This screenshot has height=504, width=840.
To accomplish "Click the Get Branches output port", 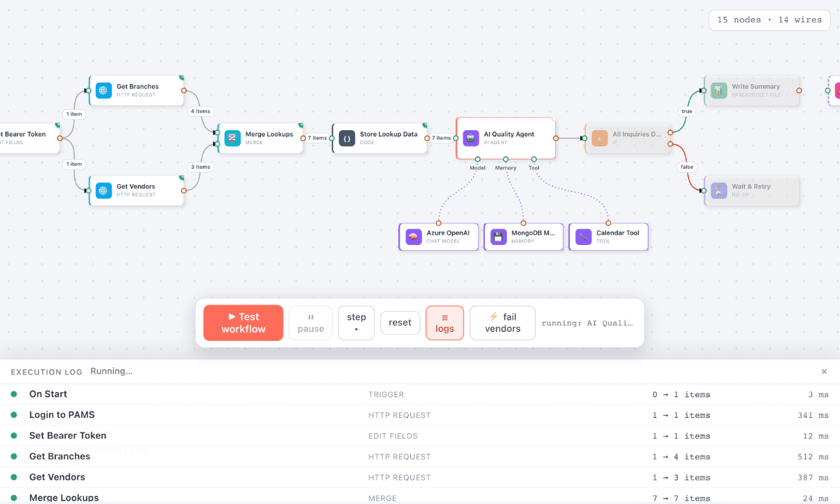I will [x=183, y=90].
